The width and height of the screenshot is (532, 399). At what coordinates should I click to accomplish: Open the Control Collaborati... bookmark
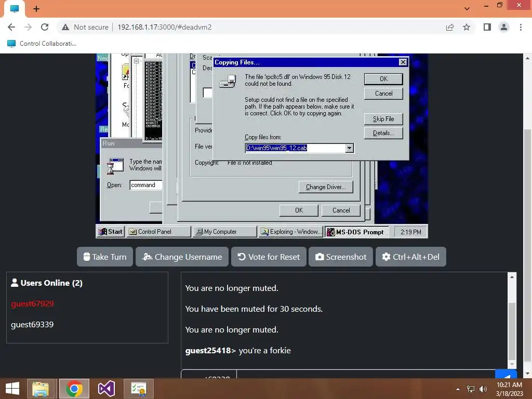point(42,44)
